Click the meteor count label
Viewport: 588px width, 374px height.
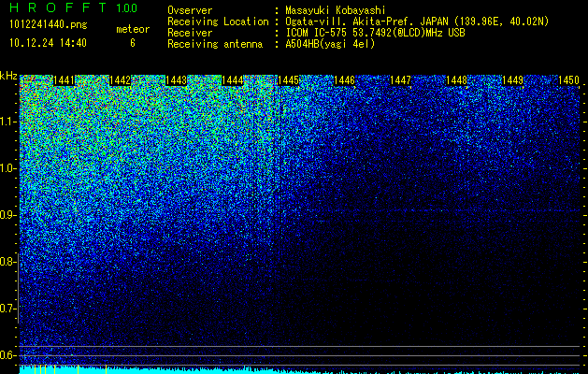point(133,29)
